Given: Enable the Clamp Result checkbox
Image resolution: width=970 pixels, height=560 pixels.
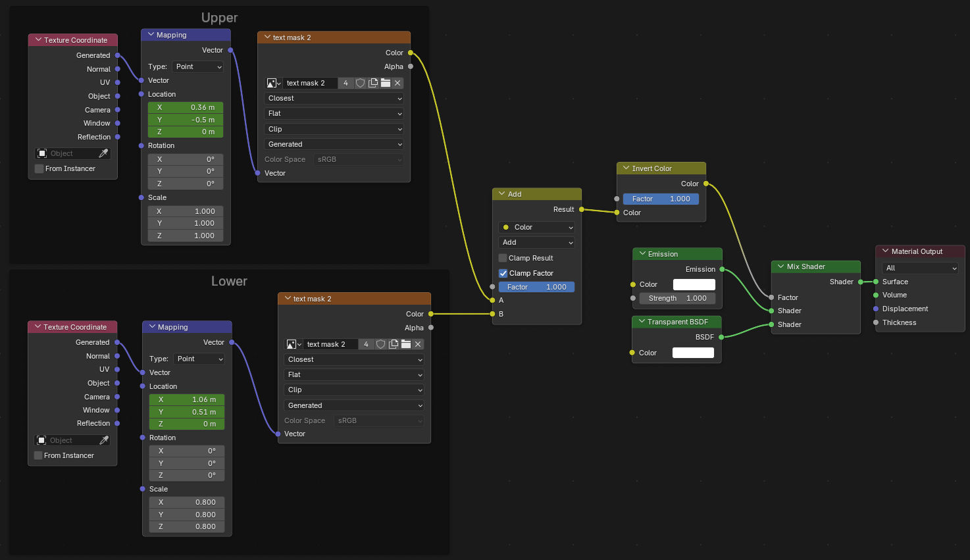Looking at the screenshot, I should [502, 258].
